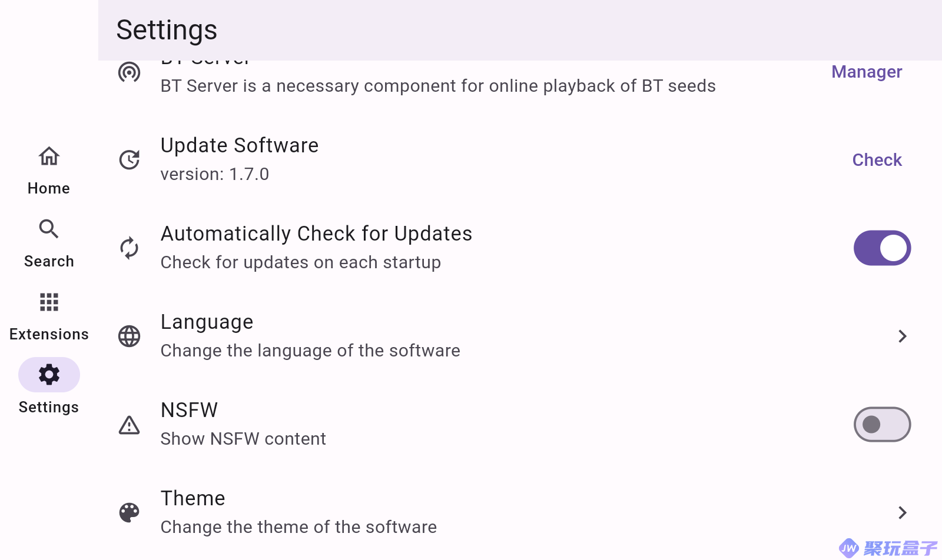The height and width of the screenshot is (560, 942).
Task: Open the Extensions grid icon
Action: click(x=49, y=302)
